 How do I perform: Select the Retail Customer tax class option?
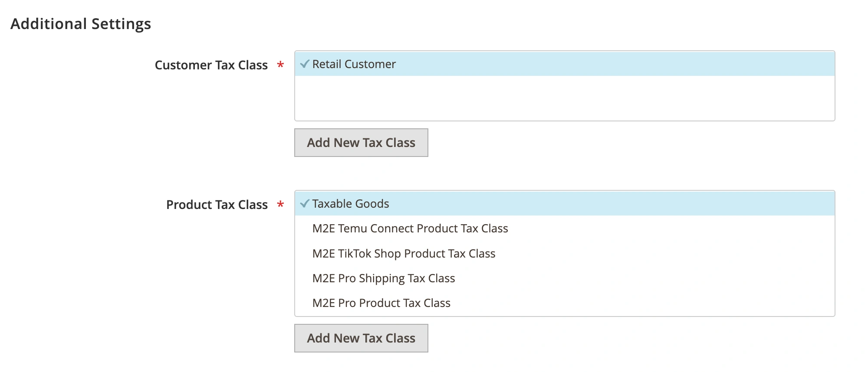[x=354, y=64]
